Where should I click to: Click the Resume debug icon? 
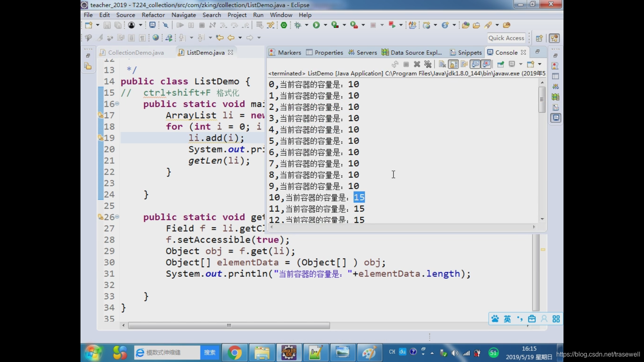tap(180, 25)
